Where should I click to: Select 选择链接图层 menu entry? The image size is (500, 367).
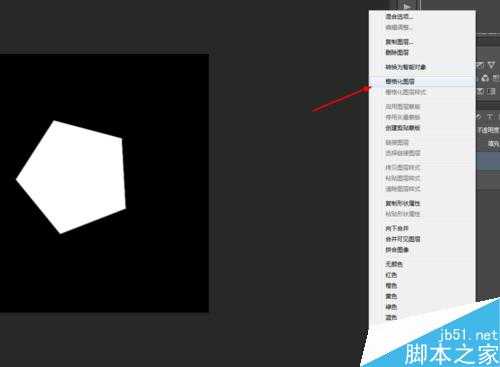tap(403, 153)
